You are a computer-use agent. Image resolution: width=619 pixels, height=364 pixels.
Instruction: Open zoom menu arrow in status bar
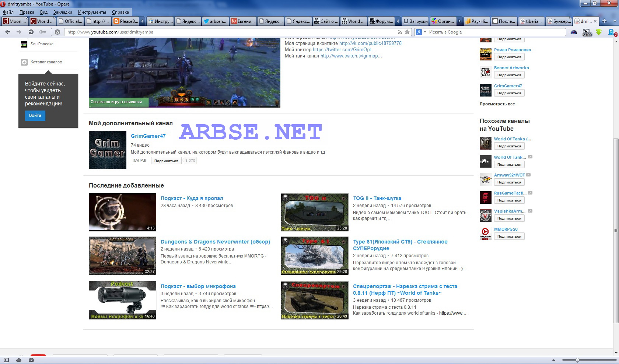point(553,360)
